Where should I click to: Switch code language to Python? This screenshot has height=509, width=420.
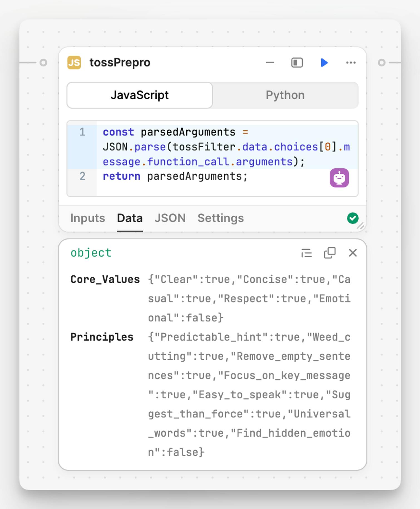(285, 95)
